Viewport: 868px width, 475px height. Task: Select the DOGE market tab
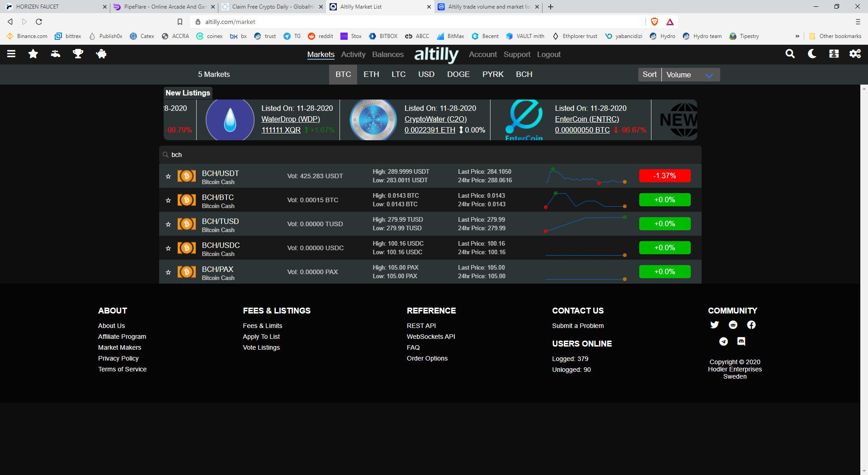(458, 75)
